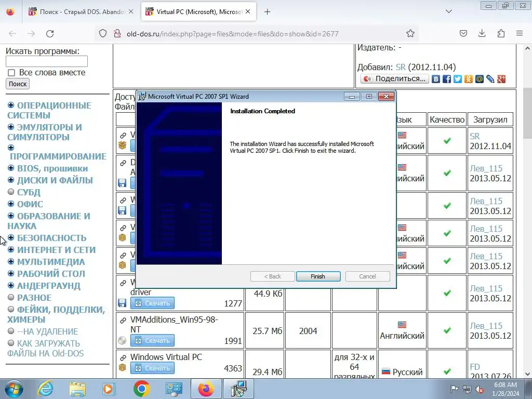The image size is (532, 399).
Task: Open --НА УДАЛЕНИЕ link
Action: tap(47, 331)
